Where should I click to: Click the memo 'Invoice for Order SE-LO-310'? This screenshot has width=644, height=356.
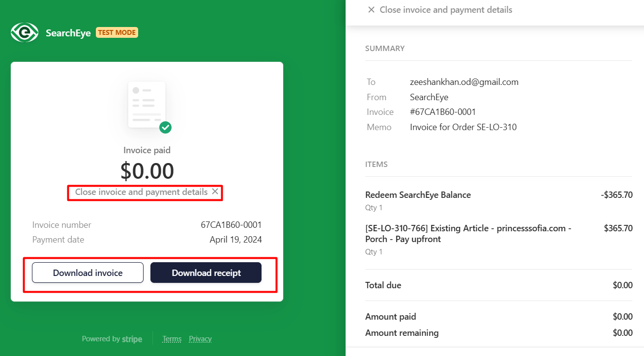point(463,127)
